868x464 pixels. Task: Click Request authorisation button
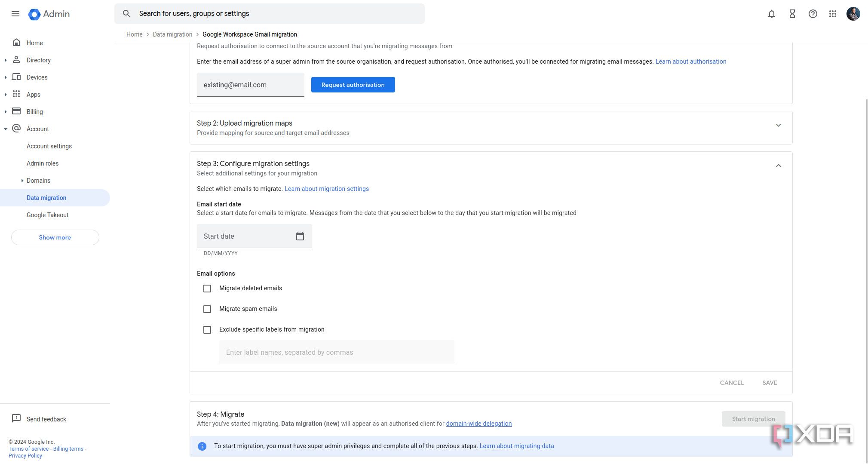click(353, 85)
